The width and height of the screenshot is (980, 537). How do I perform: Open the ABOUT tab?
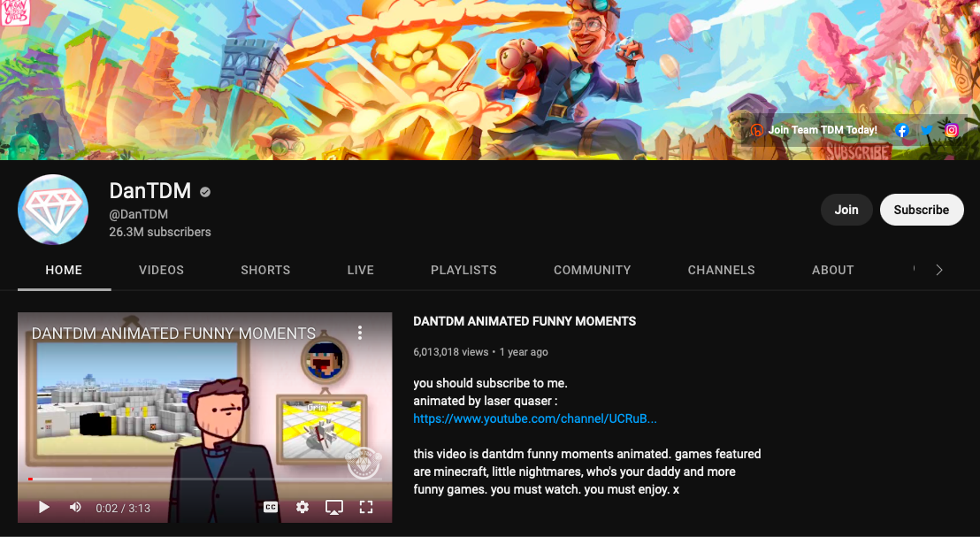pyautogui.click(x=832, y=270)
